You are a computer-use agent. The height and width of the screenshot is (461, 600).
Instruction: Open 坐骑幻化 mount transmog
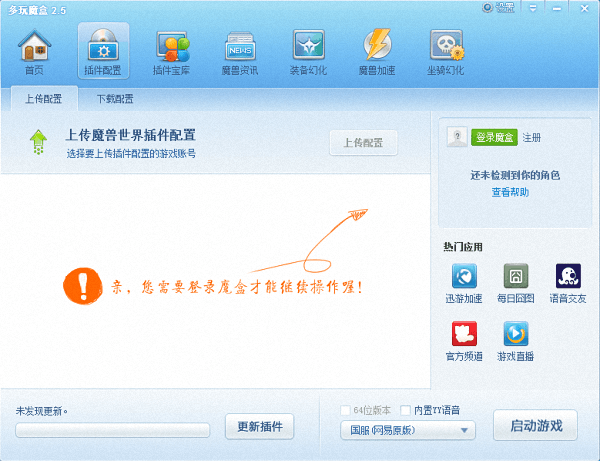pos(445,50)
